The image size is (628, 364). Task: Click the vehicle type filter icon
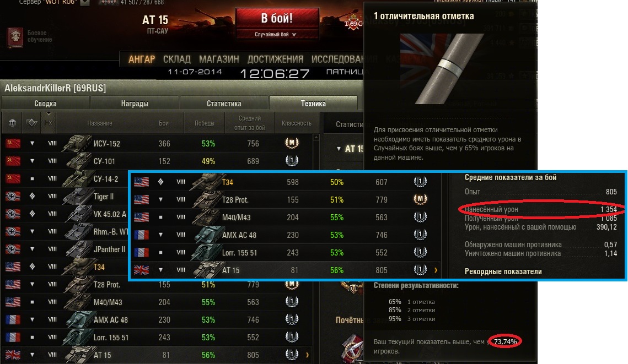pos(31,123)
